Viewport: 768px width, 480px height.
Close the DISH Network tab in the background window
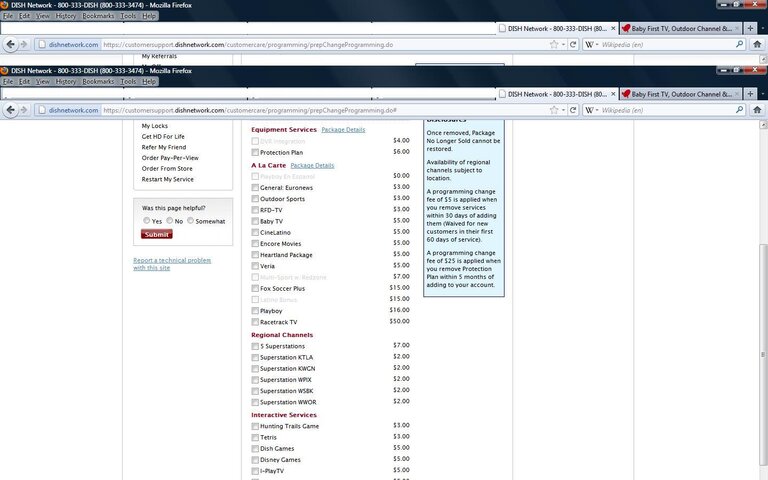click(613, 28)
